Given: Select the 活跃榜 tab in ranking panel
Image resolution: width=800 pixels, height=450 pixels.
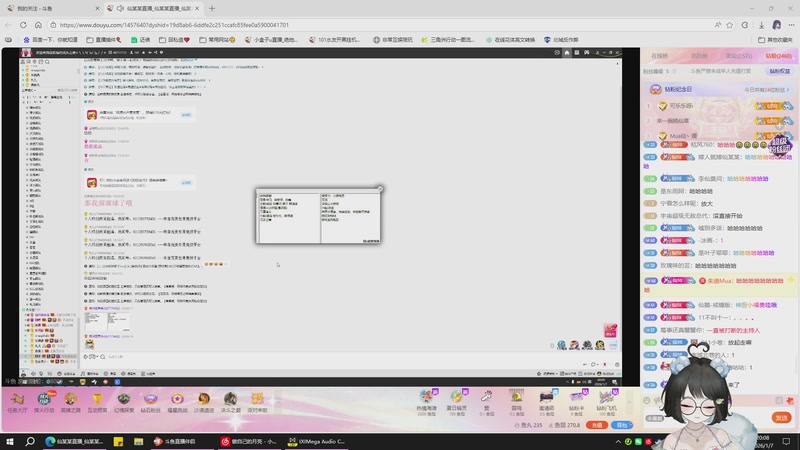Looking at the screenshot, I should pyautogui.click(x=699, y=56).
